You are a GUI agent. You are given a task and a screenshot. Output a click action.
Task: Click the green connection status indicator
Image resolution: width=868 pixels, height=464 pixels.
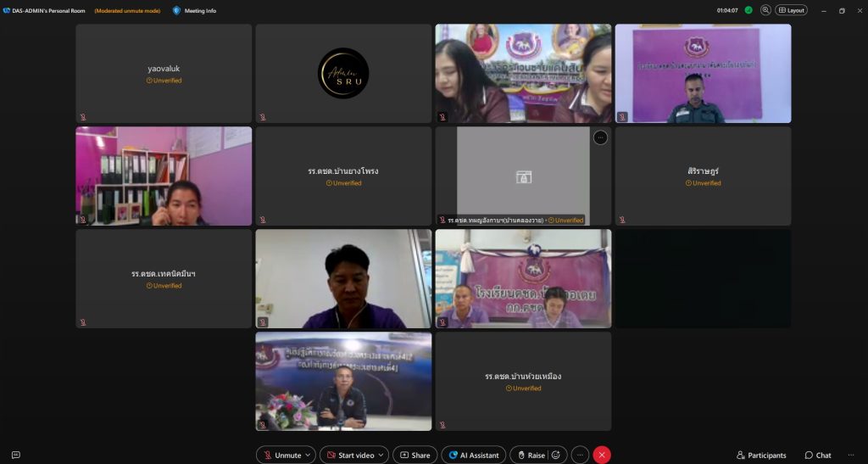click(748, 10)
